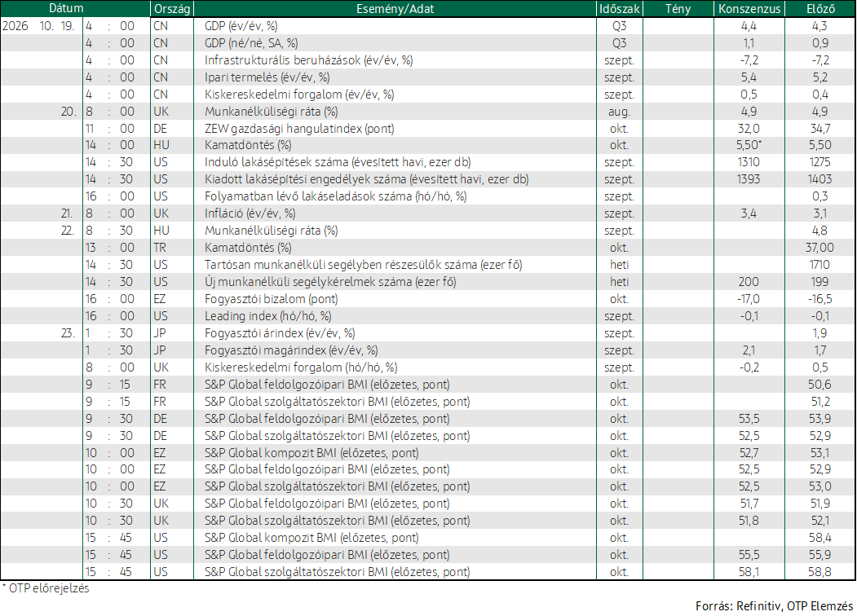This screenshot has width=857, height=616.
Task: Click the period 'aug.' cell
Action: pos(619,112)
